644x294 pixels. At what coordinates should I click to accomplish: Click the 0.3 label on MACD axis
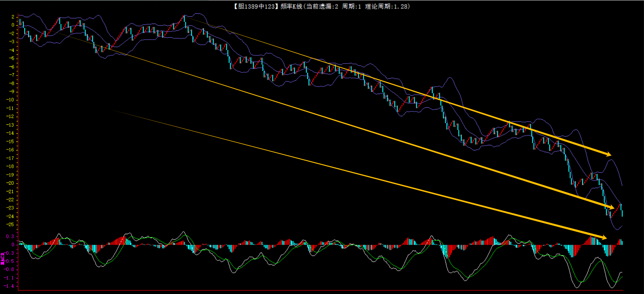[10, 236]
